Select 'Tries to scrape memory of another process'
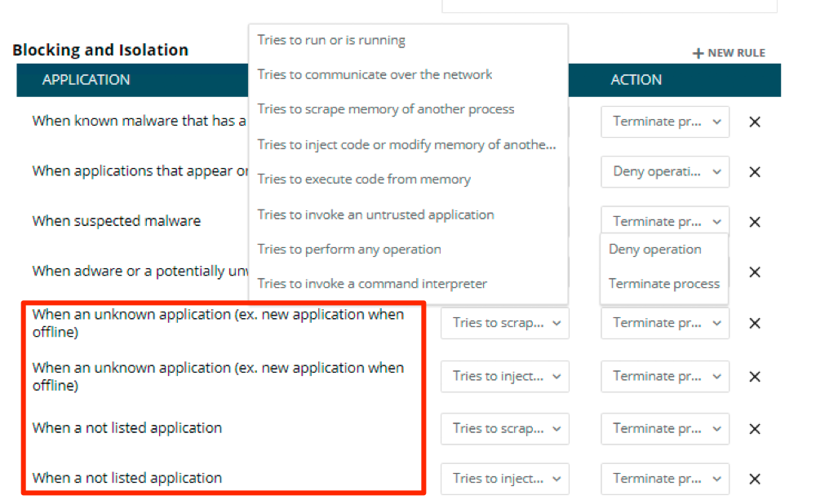The image size is (829, 504). tap(386, 109)
